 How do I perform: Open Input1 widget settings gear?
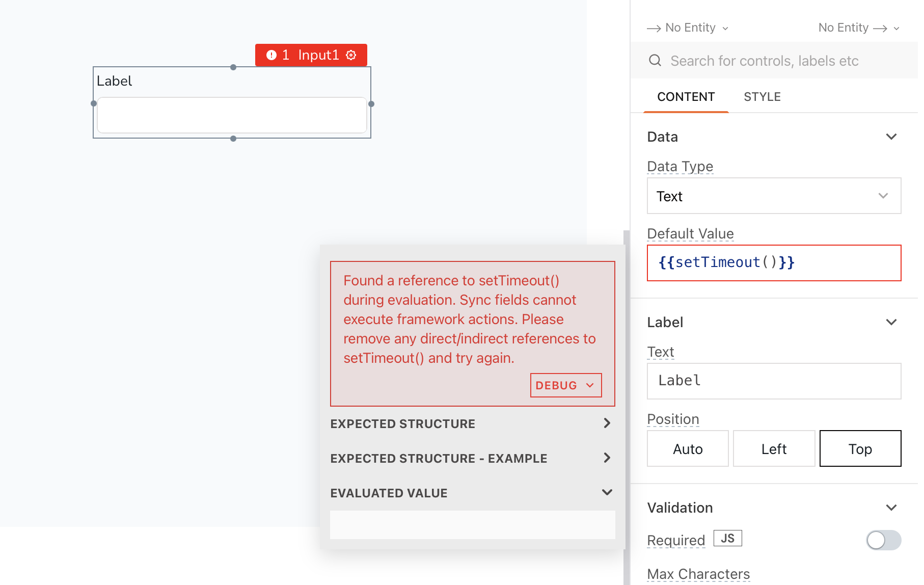pyautogui.click(x=351, y=55)
